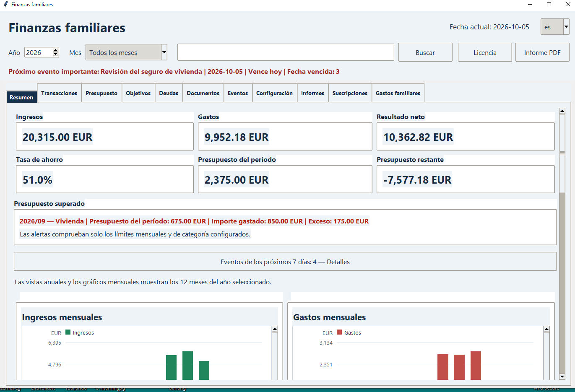Screen dimensions: 575x392
Task: Decrease the year with the spinner down arrow
Action: 55,55
